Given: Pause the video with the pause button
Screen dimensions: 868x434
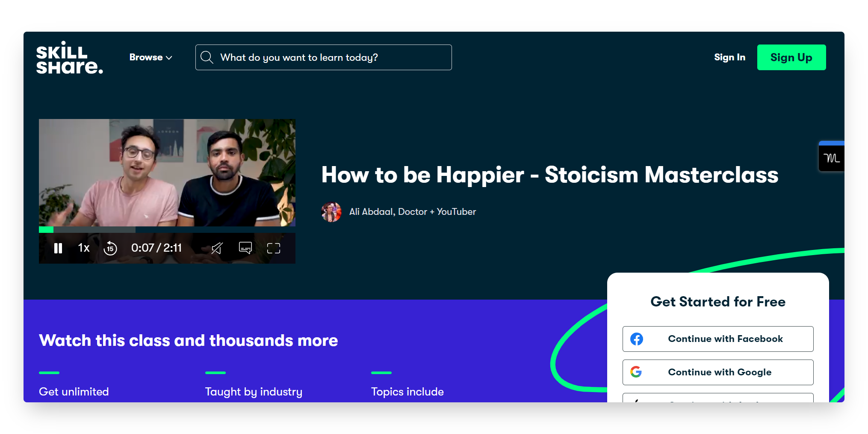Looking at the screenshot, I should click(x=58, y=248).
